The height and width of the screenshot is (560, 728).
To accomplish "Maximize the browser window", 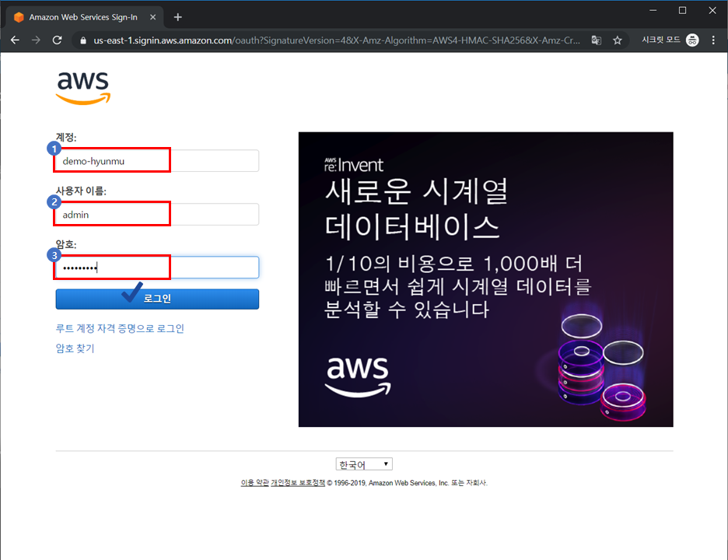I will tap(683, 10).
